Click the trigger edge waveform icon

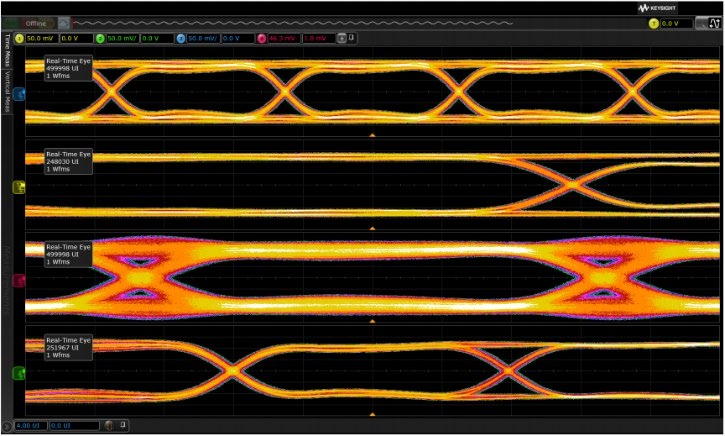(715, 23)
